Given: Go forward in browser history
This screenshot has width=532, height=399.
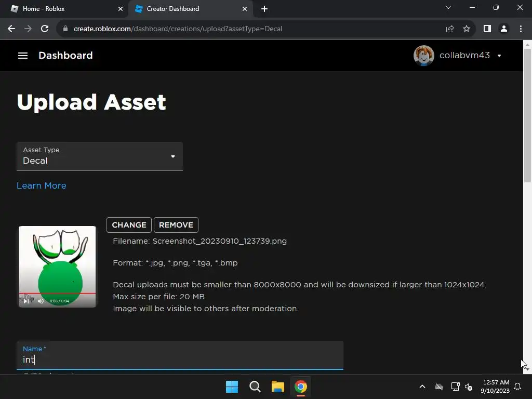Looking at the screenshot, I should (28, 29).
